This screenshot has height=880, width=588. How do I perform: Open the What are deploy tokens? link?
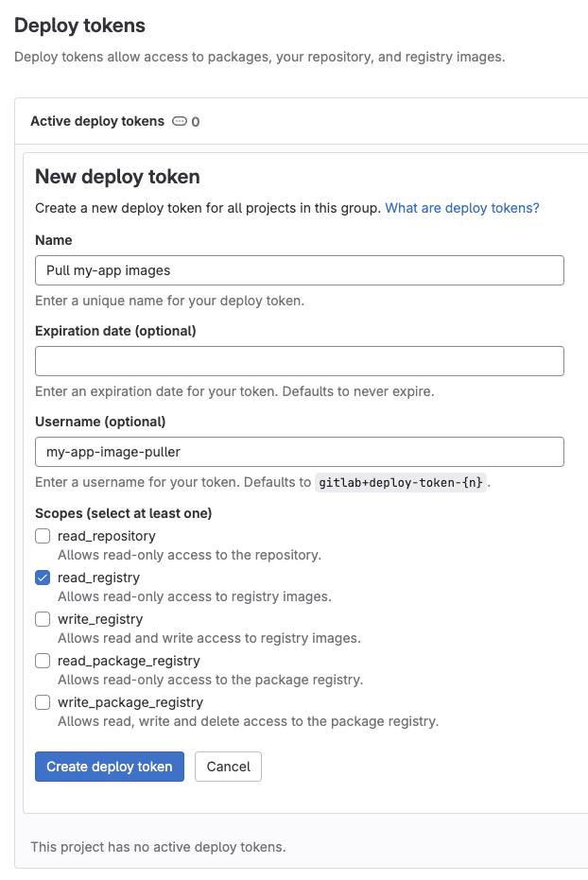click(x=461, y=207)
